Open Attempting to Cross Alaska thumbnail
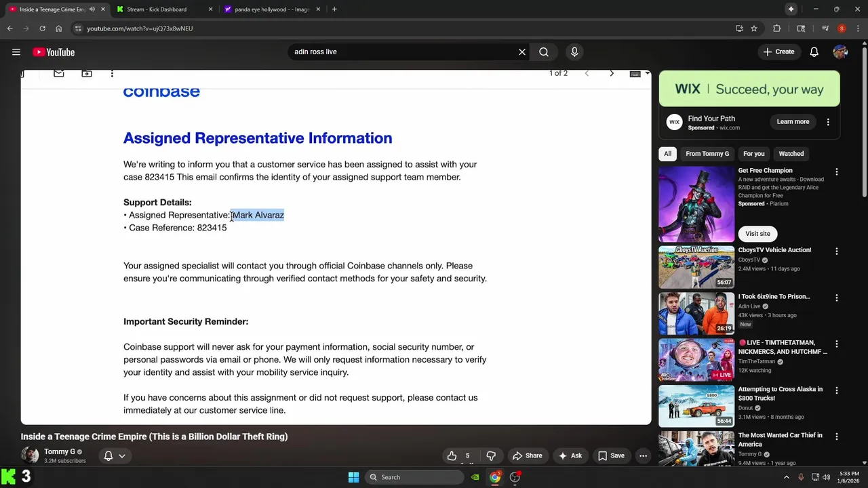 tap(696, 406)
